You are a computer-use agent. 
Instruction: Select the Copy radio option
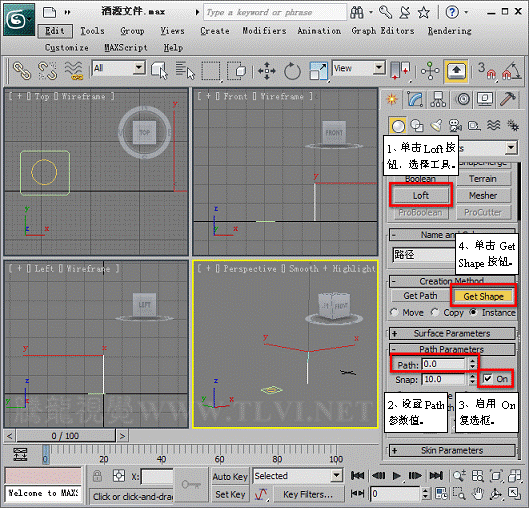(x=435, y=312)
